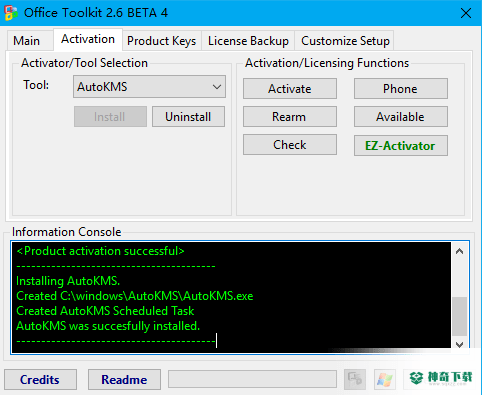Image resolution: width=482 pixels, height=395 pixels.
Task: Open the Readme button
Action: pyautogui.click(x=124, y=380)
